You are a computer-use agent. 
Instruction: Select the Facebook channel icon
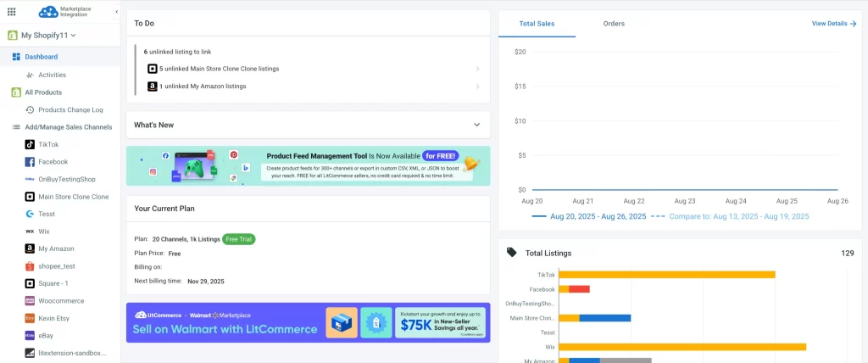tap(30, 162)
